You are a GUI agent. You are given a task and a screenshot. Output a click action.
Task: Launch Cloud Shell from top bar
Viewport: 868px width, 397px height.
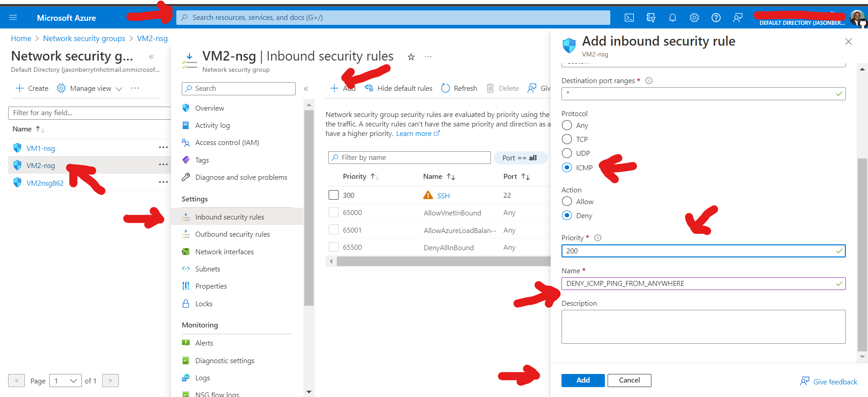point(629,18)
